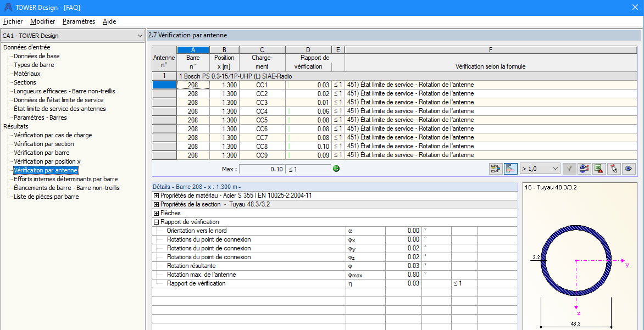Click the 0.10 ratio in CC8 row
This screenshot has width=644, height=330.
(308, 146)
